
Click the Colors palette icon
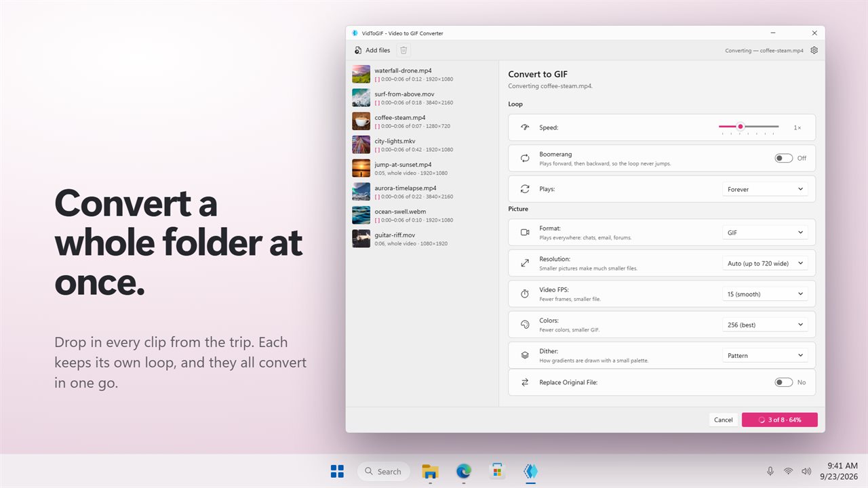coord(525,325)
